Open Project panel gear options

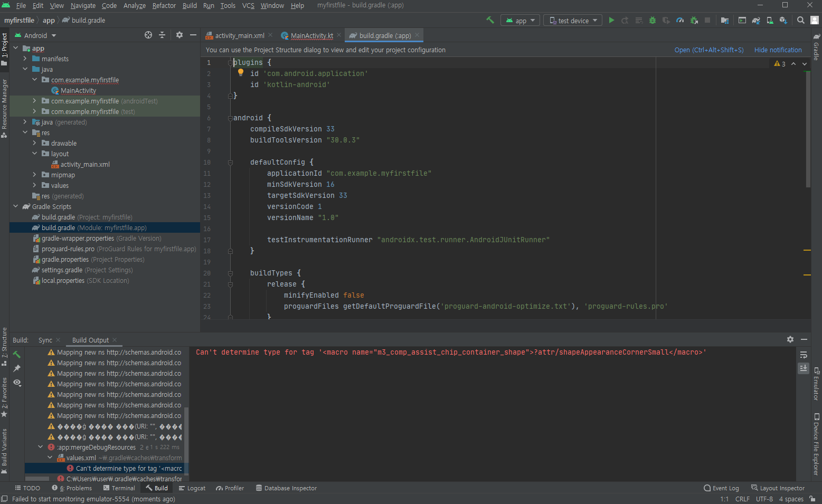(179, 35)
